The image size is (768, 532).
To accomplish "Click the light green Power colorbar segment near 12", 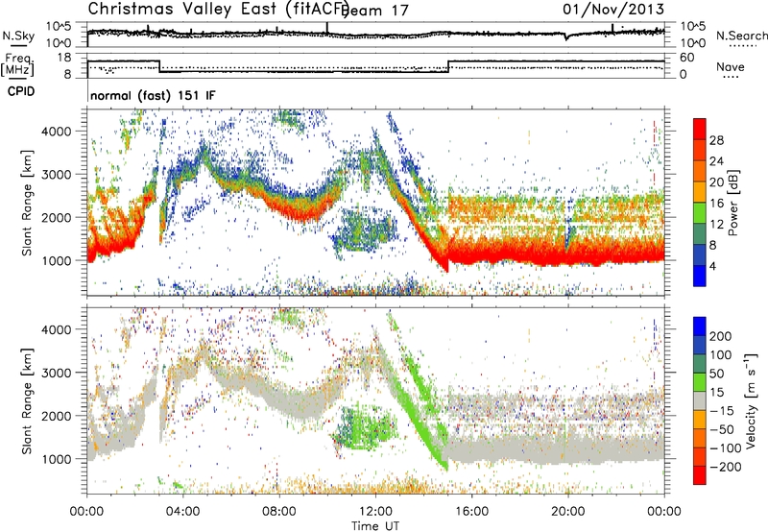I will coord(700,212).
